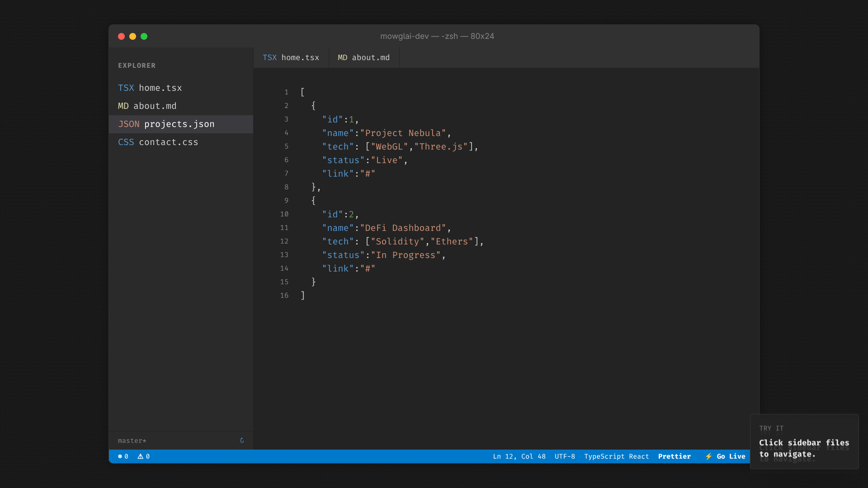
Task: Click the CSS icon beside contact.css
Action: [x=126, y=142]
